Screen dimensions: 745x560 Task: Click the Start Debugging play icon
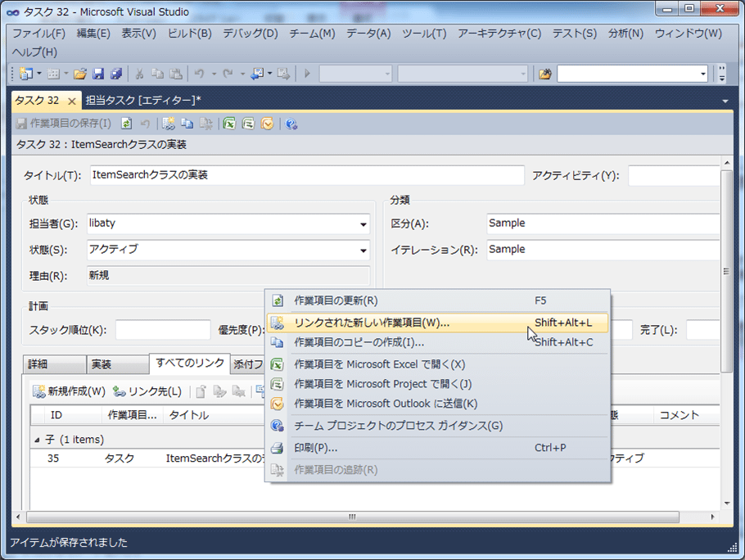click(x=307, y=74)
